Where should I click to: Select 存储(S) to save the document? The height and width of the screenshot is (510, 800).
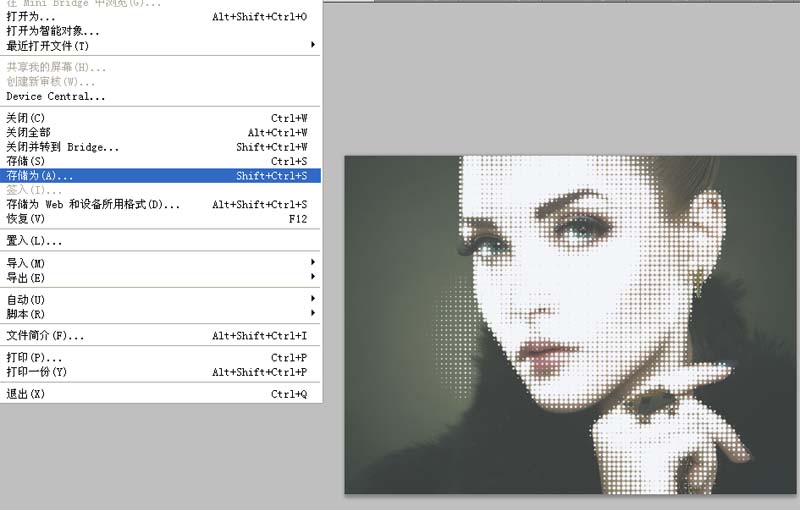[26, 161]
